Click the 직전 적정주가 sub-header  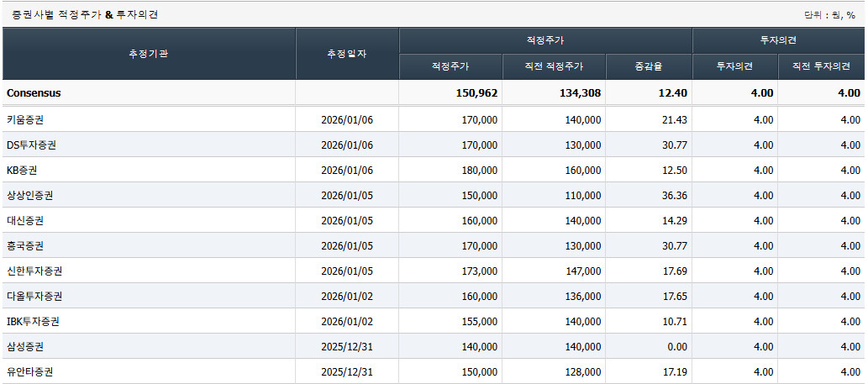pyautogui.click(x=554, y=67)
